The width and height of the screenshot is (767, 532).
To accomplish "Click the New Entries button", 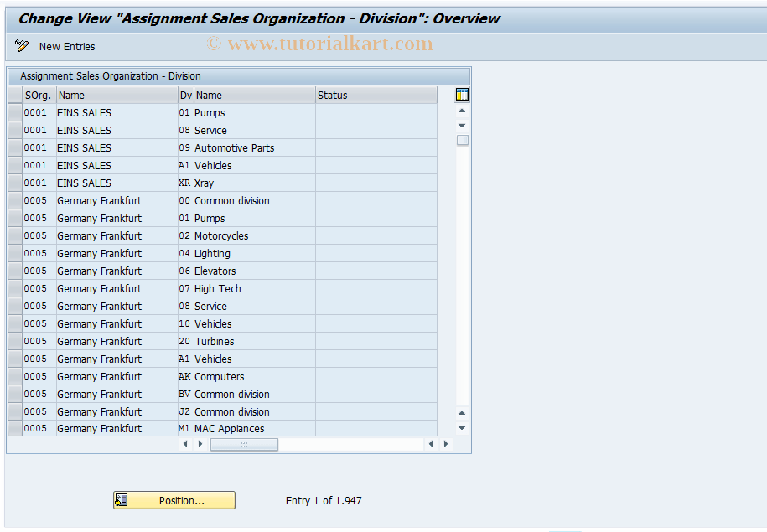I will coord(66,46).
